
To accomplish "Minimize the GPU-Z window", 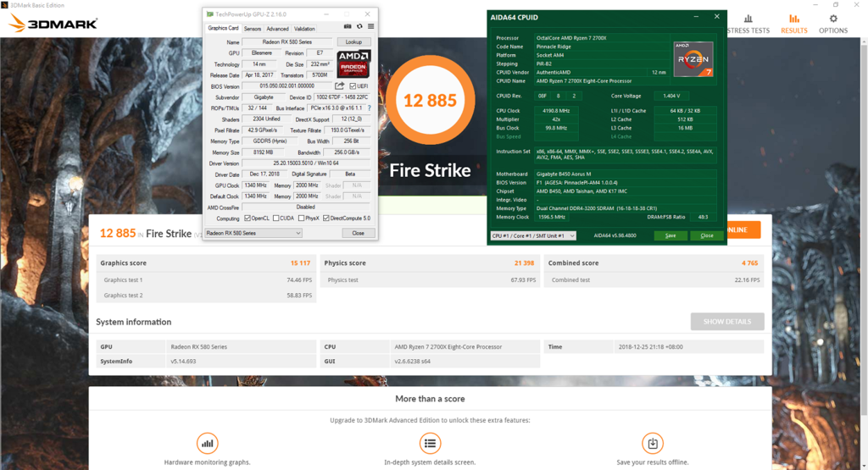I will tap(326, 14).
